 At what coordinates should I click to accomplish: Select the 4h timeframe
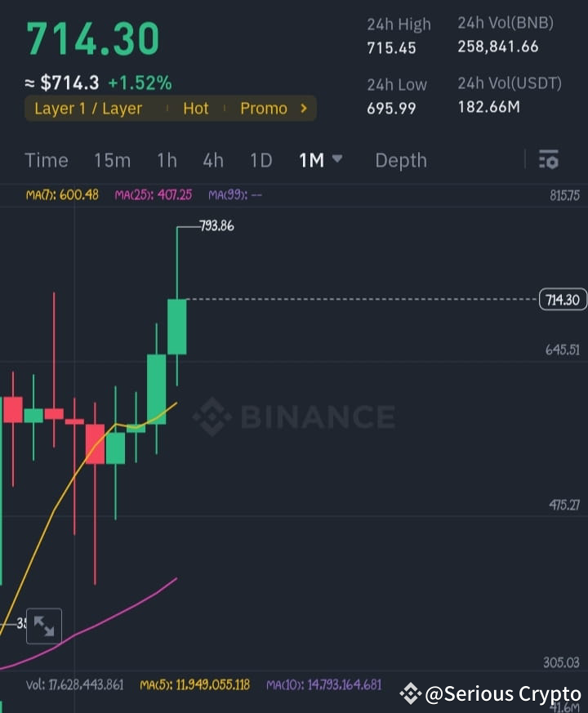pyautogui.click(x=213, y=160)
